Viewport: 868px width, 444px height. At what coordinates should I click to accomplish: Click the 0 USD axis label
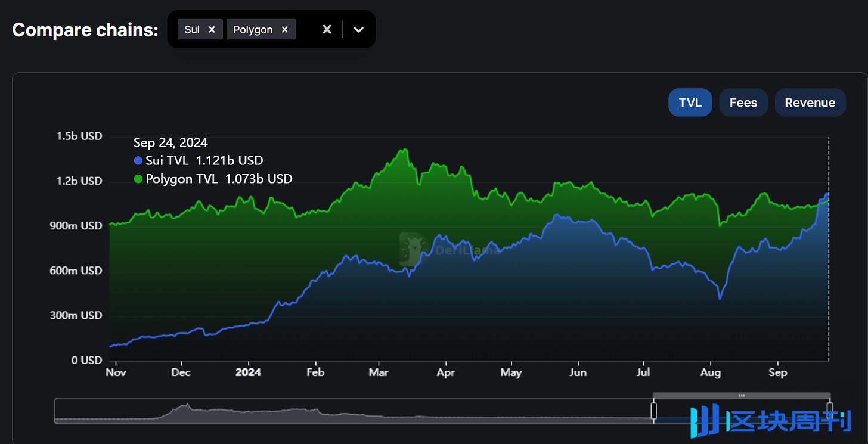coord(87,360)
